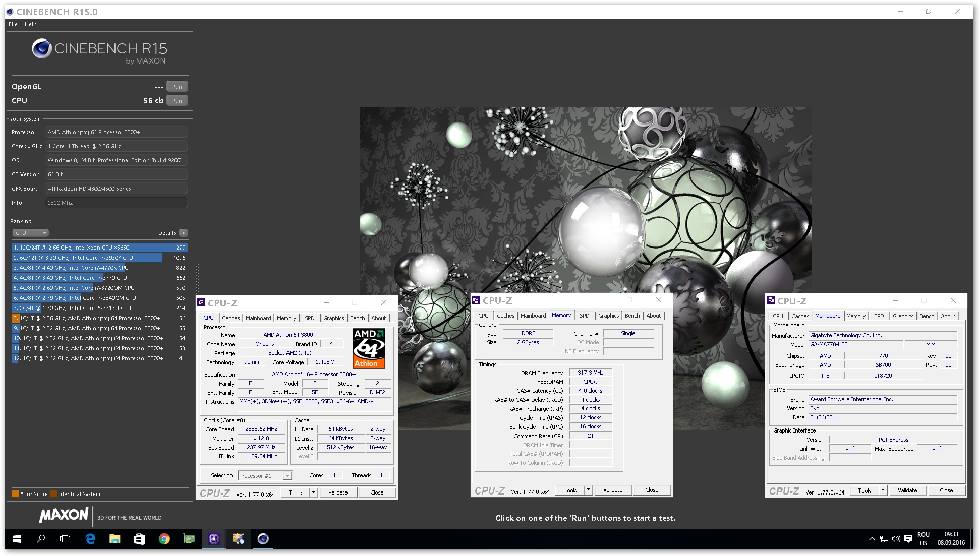Open Windows Store from taskbar

139,539
